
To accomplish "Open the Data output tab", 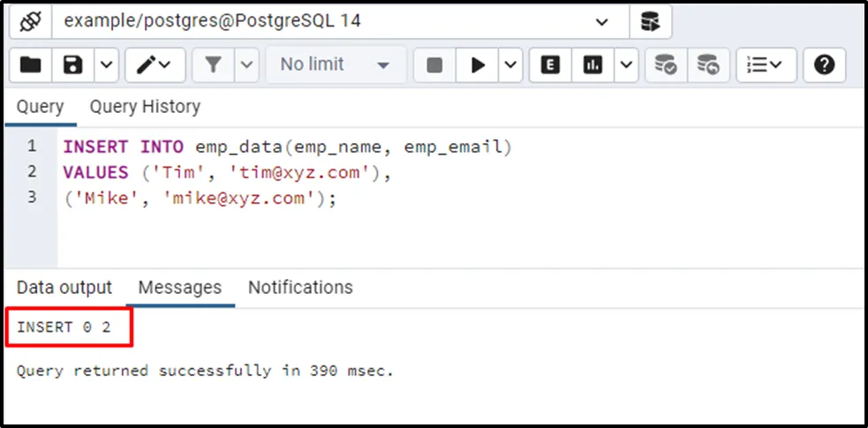I will pyautogui.click(x=64, y=288).
